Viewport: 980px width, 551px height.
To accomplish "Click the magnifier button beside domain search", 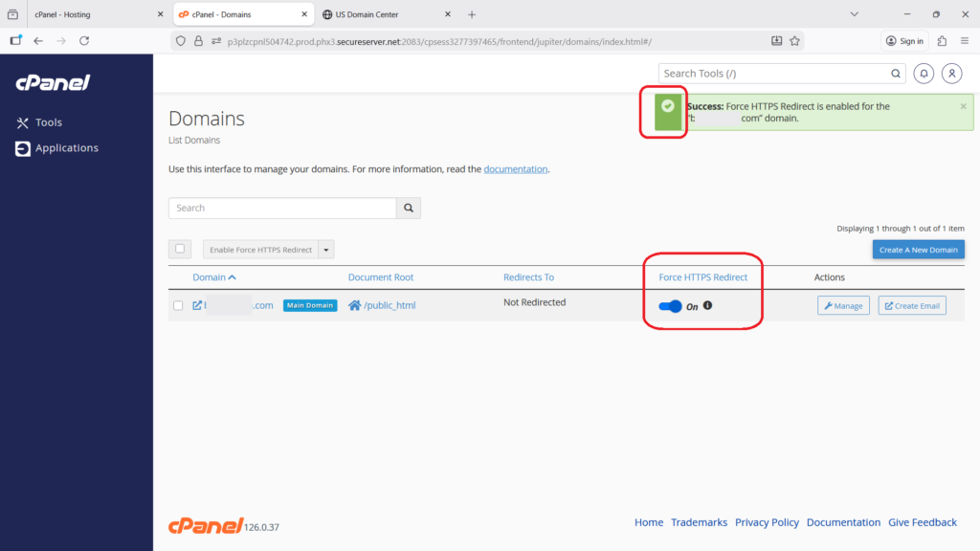I will coord(409,208).
